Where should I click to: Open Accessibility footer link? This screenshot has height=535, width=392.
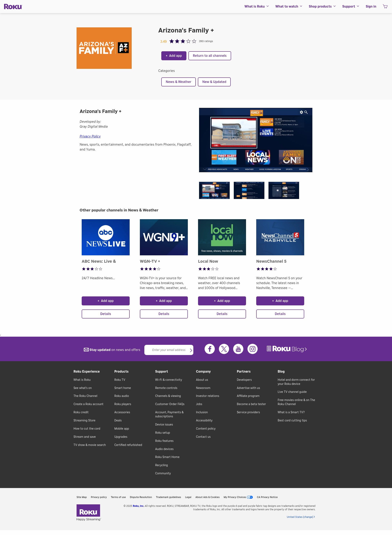204,420
